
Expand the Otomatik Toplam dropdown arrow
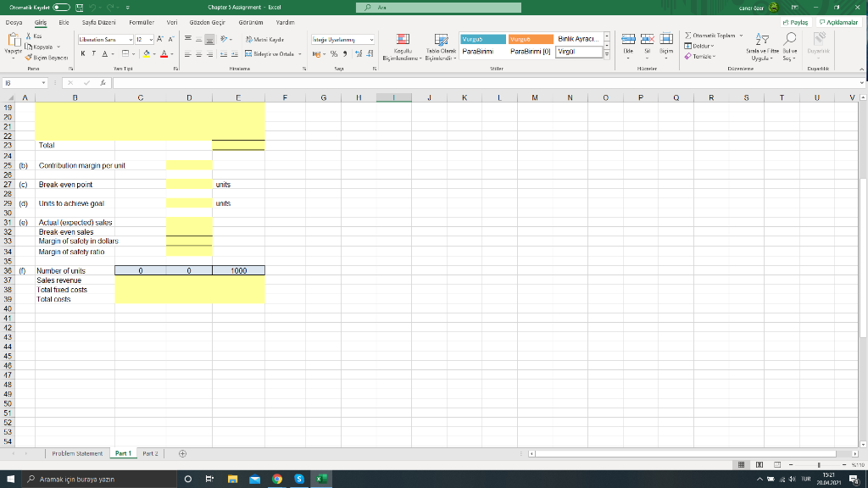(741, 36)
